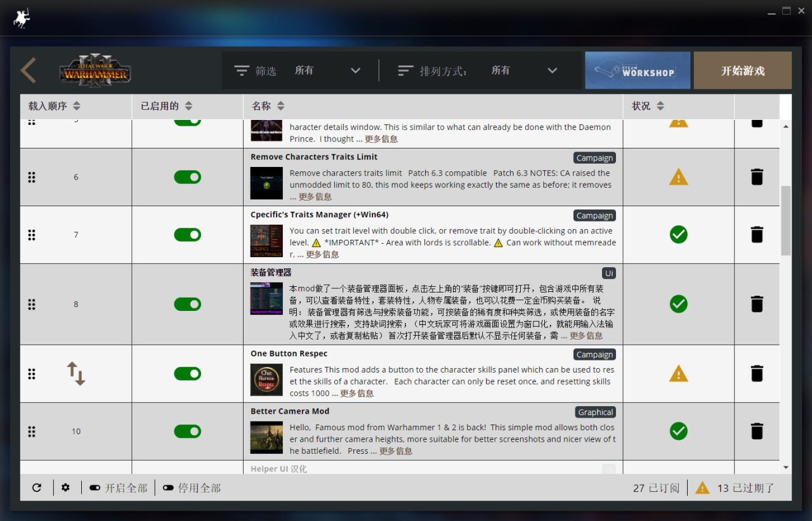Expand 更多信息 for 装备管理器

point(586,336)
